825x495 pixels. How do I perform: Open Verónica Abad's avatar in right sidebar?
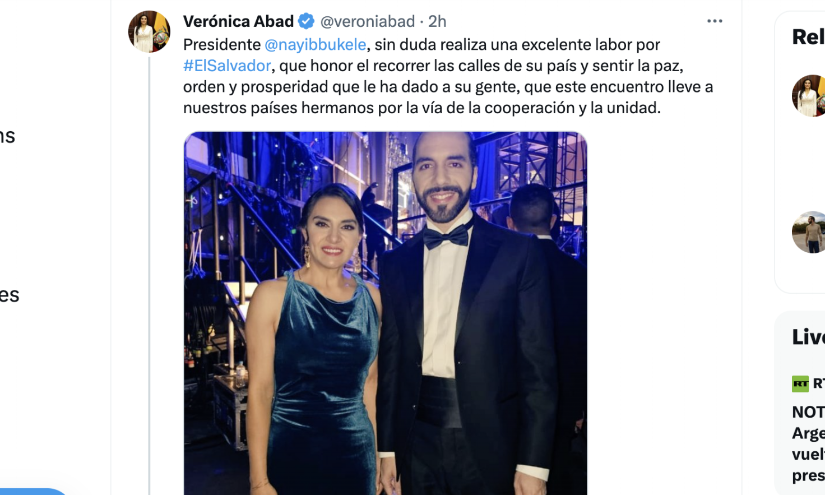click(809, 96)
